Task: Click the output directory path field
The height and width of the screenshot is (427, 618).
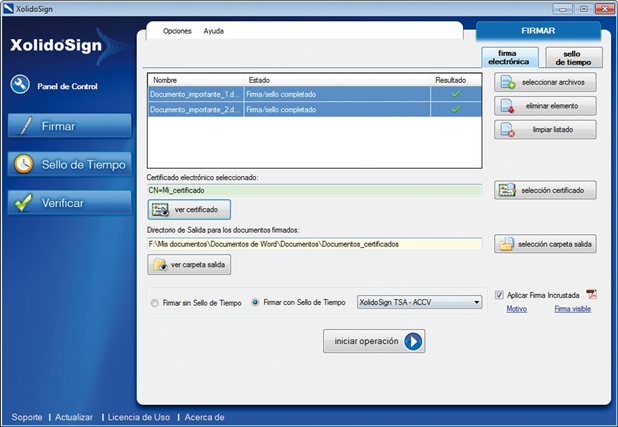Action: point(315,244)
